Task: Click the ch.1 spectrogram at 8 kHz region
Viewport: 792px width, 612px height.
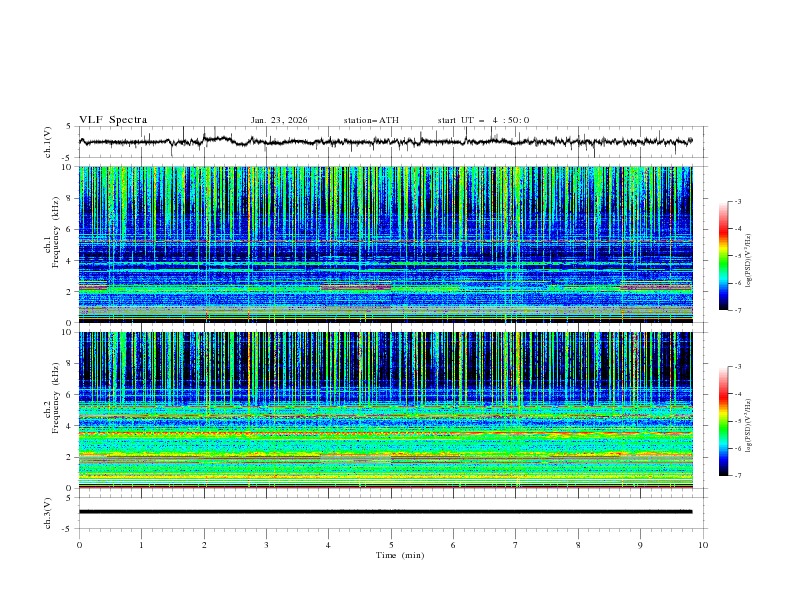Action: pos(385,197)
